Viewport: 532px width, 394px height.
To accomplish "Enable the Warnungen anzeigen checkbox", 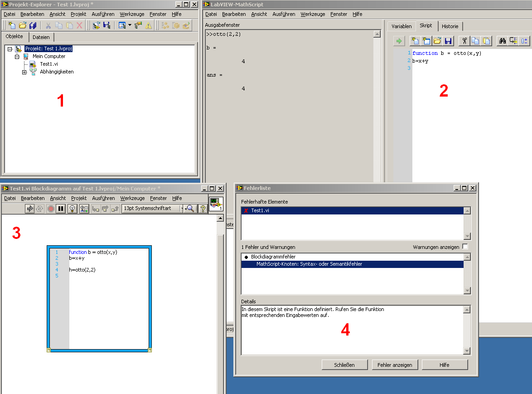I will tap(465, 247).
